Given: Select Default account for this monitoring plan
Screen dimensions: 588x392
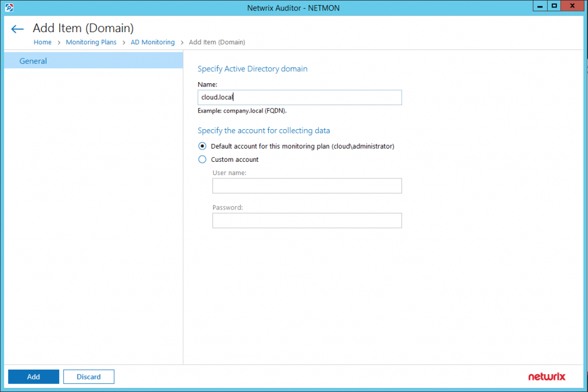Looking at the screenshot, I should click(x=202, y=146).
